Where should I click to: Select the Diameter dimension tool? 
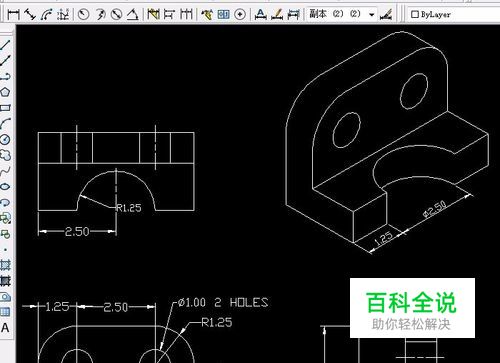(116, 14)
